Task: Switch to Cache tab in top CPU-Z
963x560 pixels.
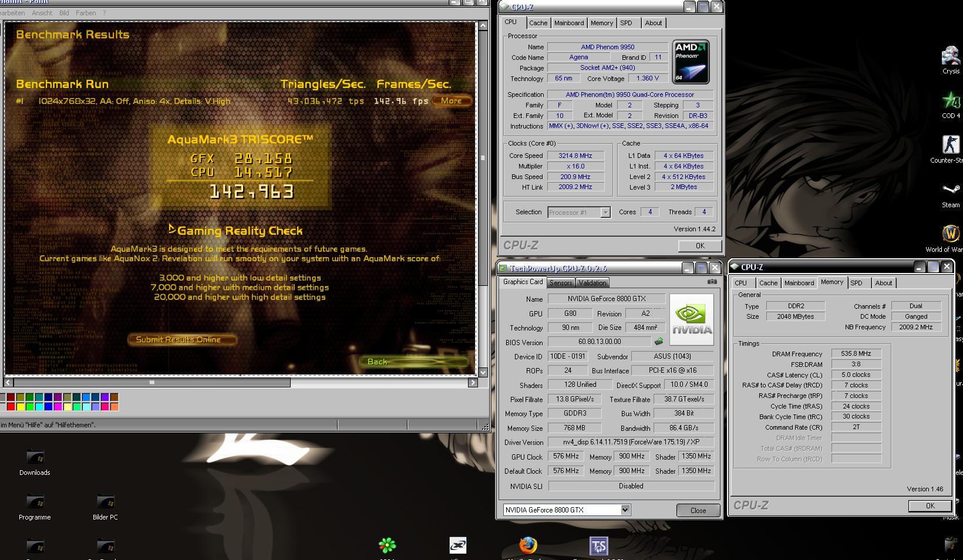Action: [x=538, y=23]
